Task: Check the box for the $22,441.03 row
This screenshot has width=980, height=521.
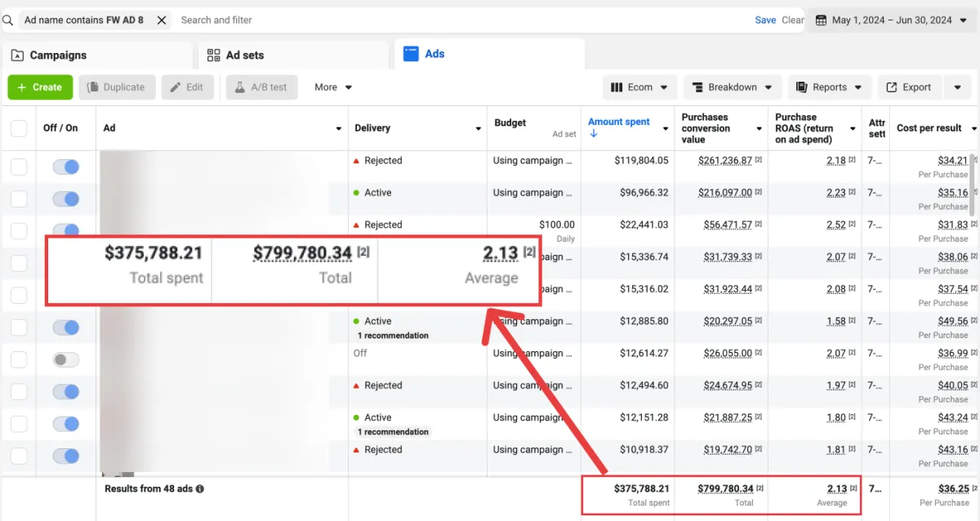Action: point(19,230)
